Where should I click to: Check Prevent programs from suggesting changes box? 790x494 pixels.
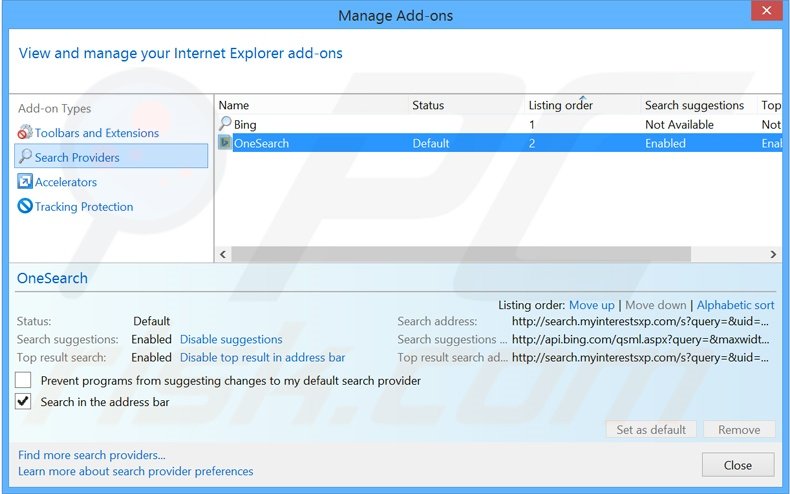coord(23,380)
